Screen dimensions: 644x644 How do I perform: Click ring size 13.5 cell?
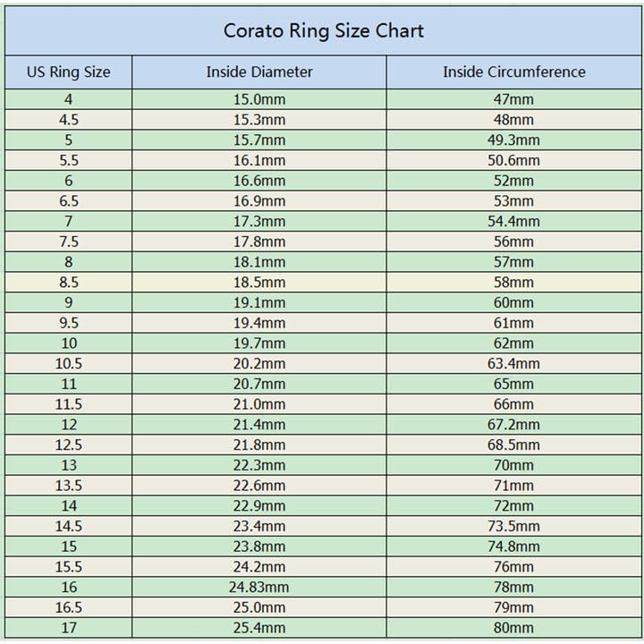click(x=69, y=486)
